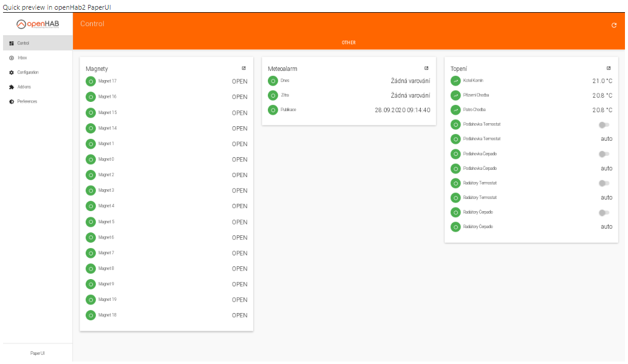The image size is (628, 364).
Task: Toggle the Podlahovka Čerpadlo switch
Action: coord(604,154)
